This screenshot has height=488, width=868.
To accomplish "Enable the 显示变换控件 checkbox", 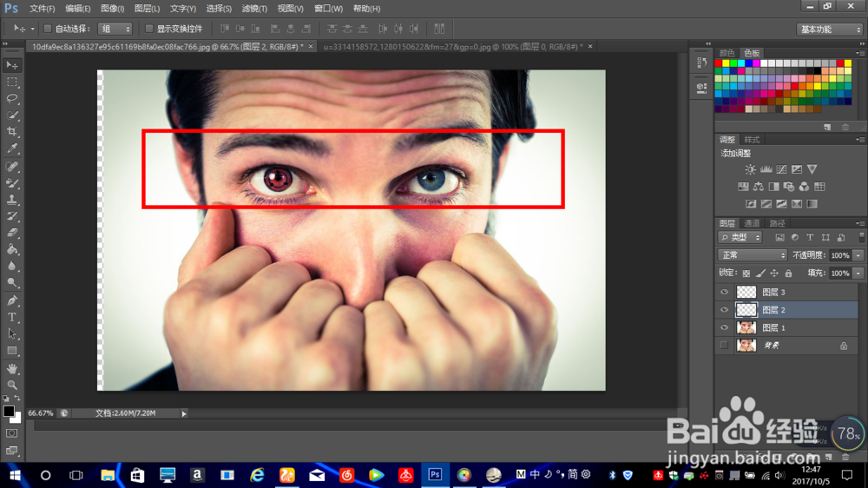I will pyautogui.click(x=149, y=29).
